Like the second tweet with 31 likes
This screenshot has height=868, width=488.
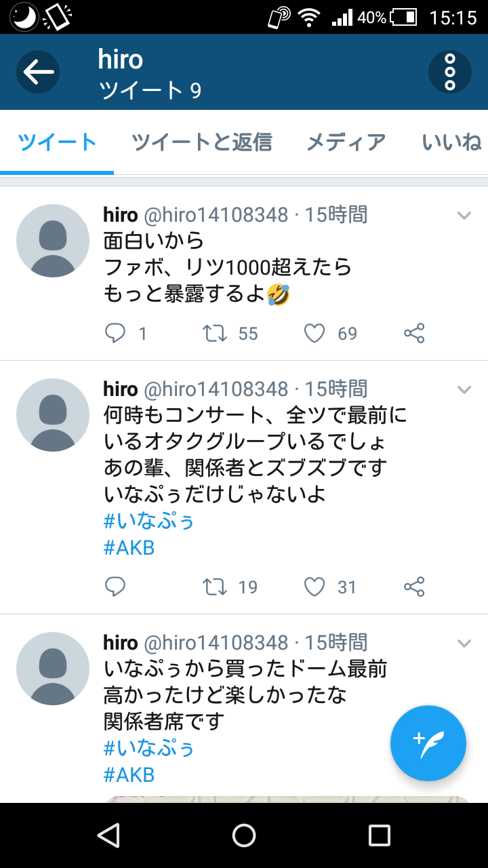tap(314, 587)
